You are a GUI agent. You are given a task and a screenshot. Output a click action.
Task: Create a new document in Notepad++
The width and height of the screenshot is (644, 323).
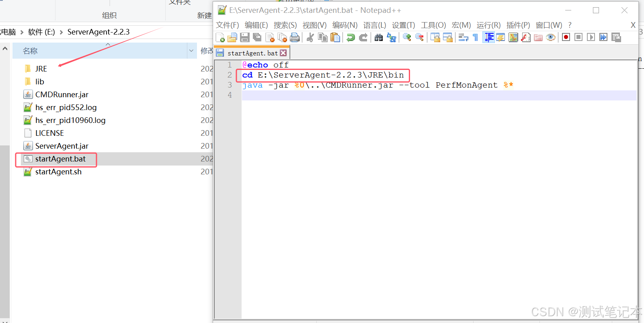tap(220, 37)
